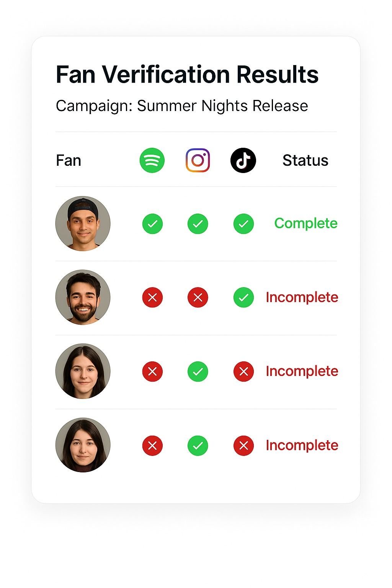The width and height of the screenshot is (392, 588).
Task: Click the red TikTok X in the bottom row
Action: 243,446
